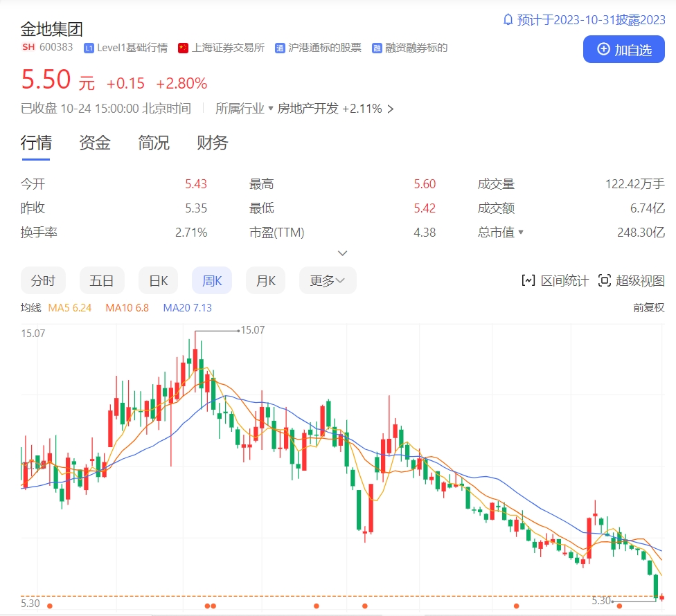
Task: Click the current price 5.50
Action: tap(46, 80)
